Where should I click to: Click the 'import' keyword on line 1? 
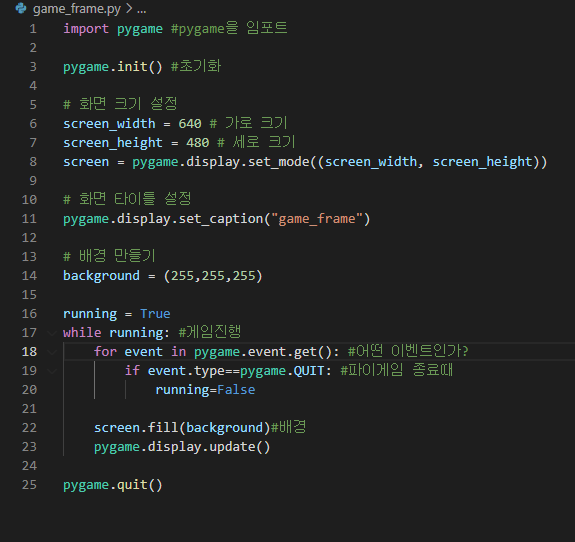[x=86, y=29]
